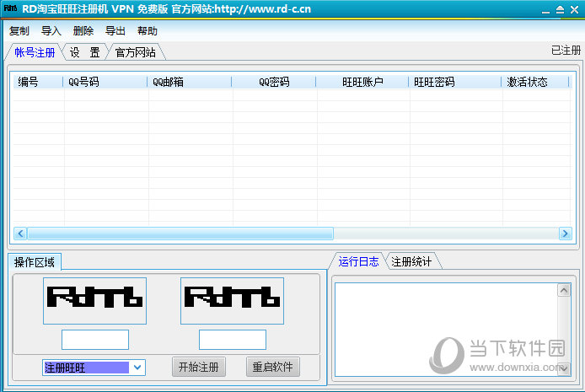Click the left captcha input field
The height and width of the screenshot is (392, 585).
click(x=95, y=340)
